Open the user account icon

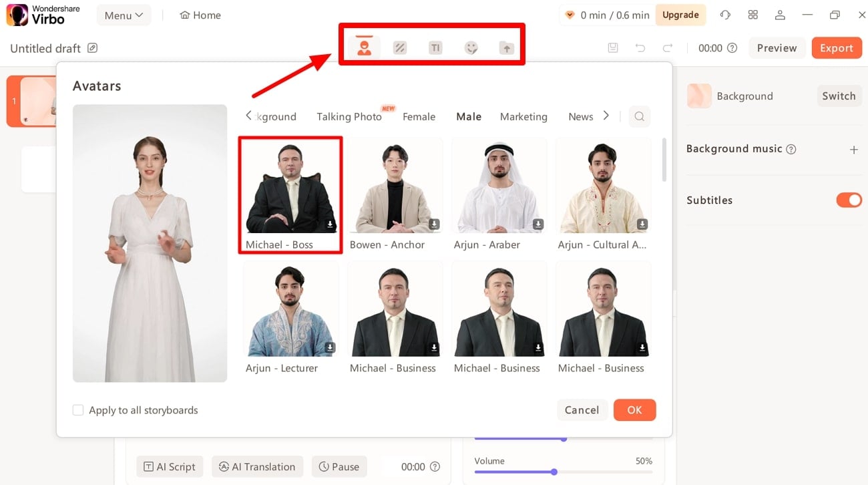pyautogui.click(x=780, y=15)
